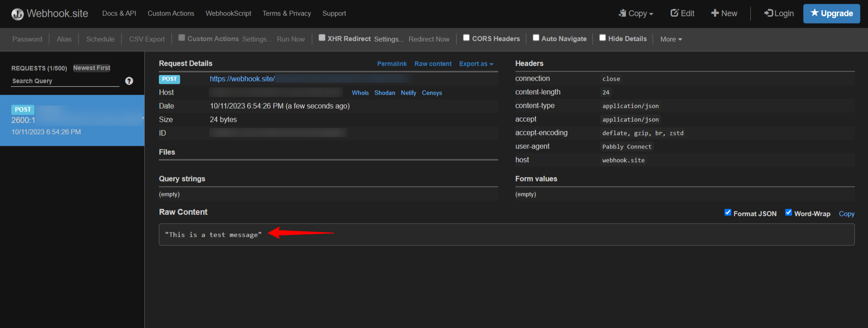Click CSV Export
The image size is (868, 328).
click(x=147, y=39)
